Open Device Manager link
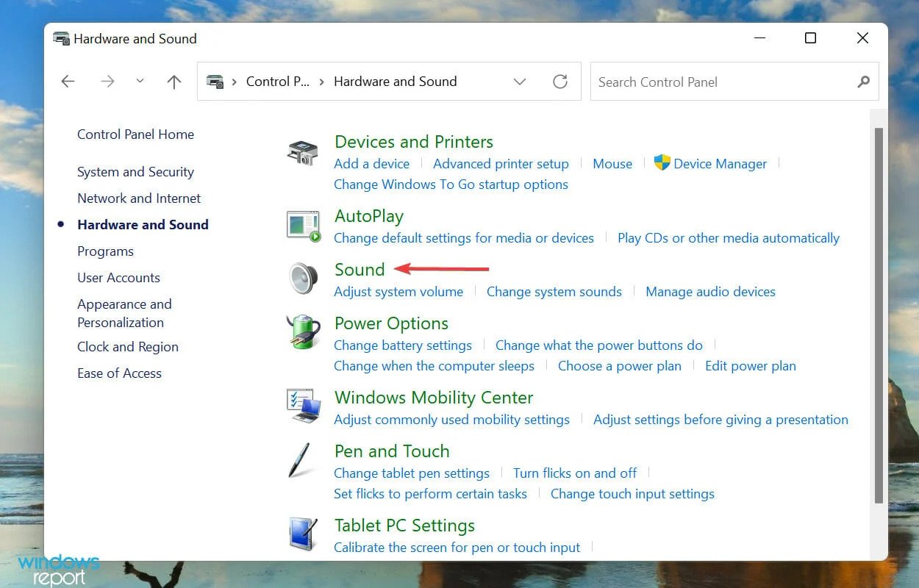Image resolution: width=919 pixels, height=588 pixels. pyautogui.click(x=720, y=164)
